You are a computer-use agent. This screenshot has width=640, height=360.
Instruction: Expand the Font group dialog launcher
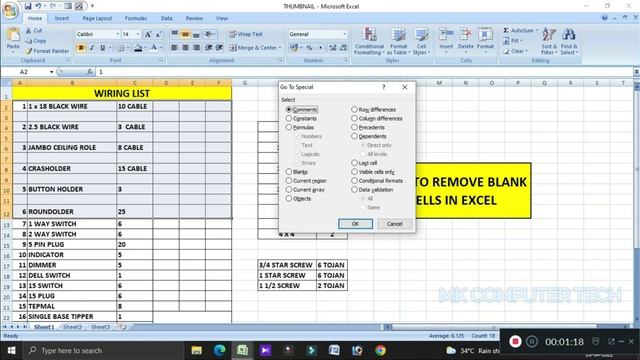pos(162,60)
